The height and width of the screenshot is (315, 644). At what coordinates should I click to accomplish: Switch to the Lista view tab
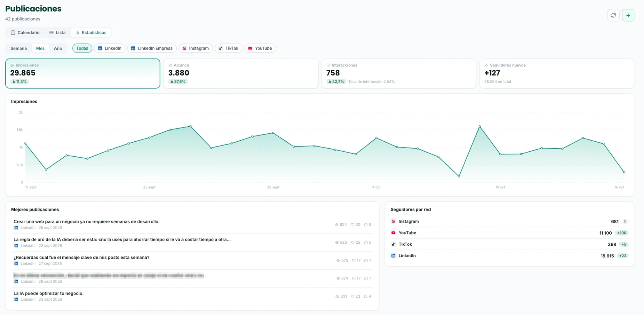tap(57, 33)
